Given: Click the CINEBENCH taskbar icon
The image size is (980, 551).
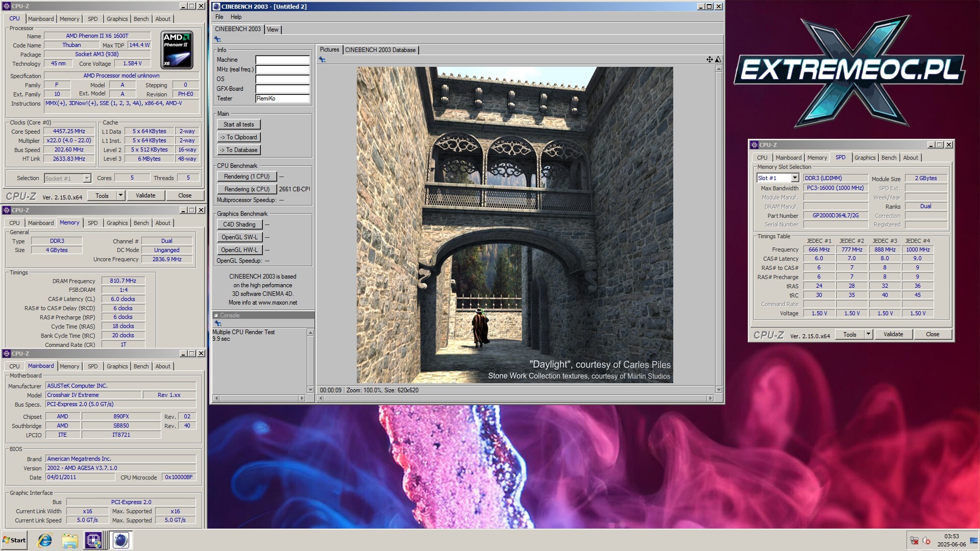Looking at the screenshot, I should point(121,540).
